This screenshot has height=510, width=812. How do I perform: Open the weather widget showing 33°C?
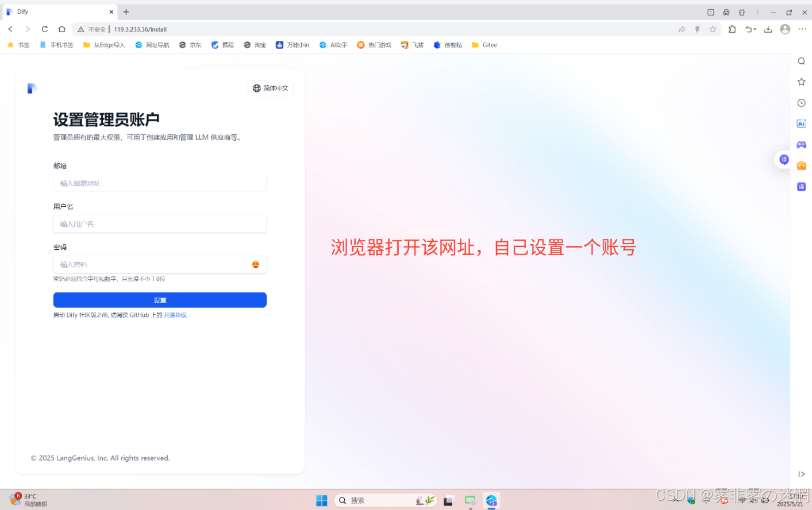[x=28, y=500]
